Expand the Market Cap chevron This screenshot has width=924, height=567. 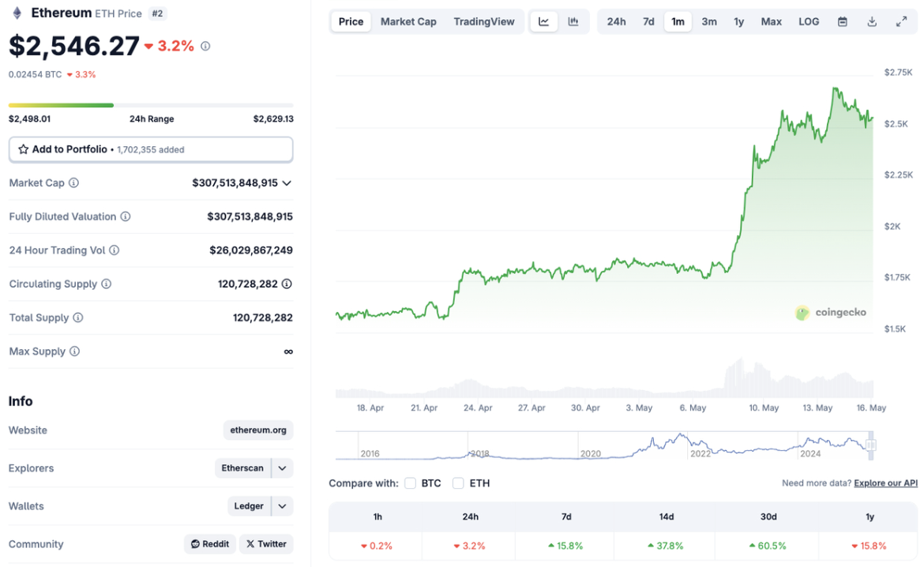[287, 183]
